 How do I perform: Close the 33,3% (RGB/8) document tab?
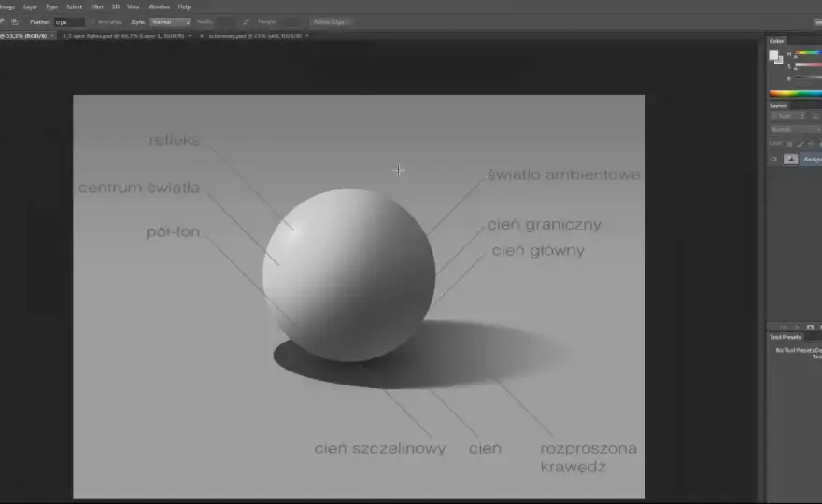pos(52,36)
